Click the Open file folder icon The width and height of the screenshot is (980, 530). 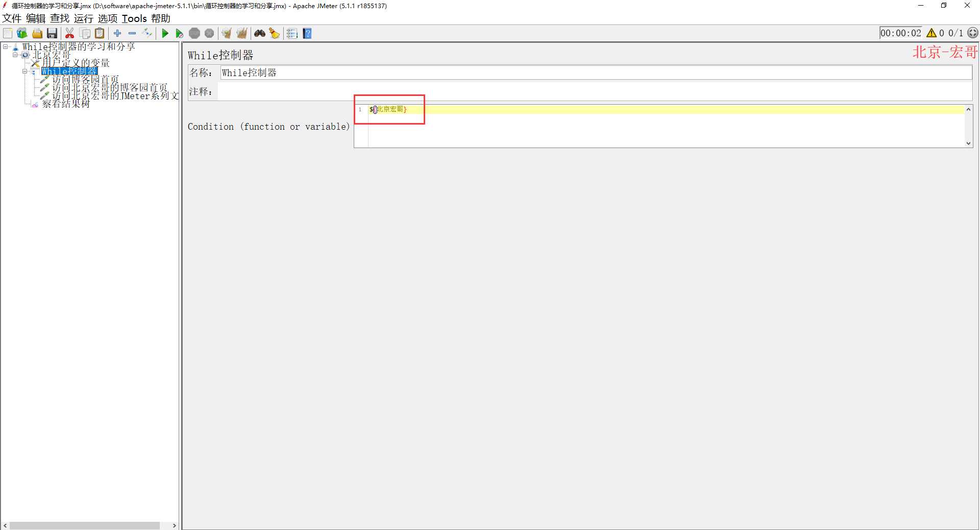pos(37,33)
